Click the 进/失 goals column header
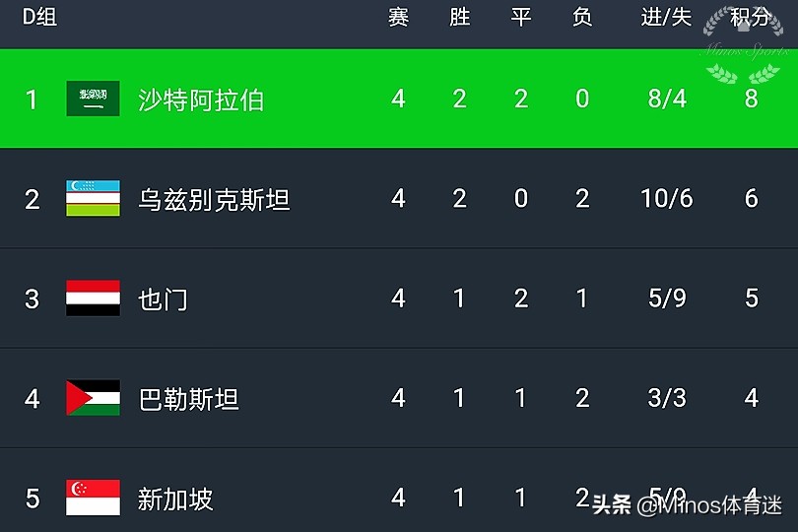This screenshot has height=532, width=798. [x=666, y=17]
